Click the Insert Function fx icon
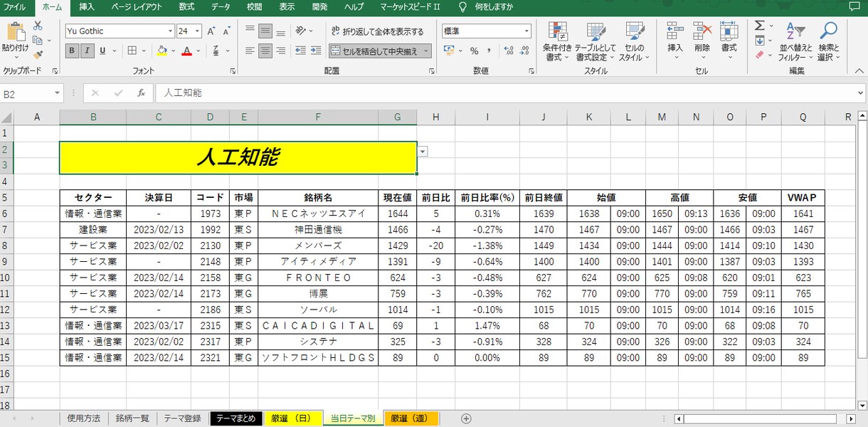 tap(141, 93)
